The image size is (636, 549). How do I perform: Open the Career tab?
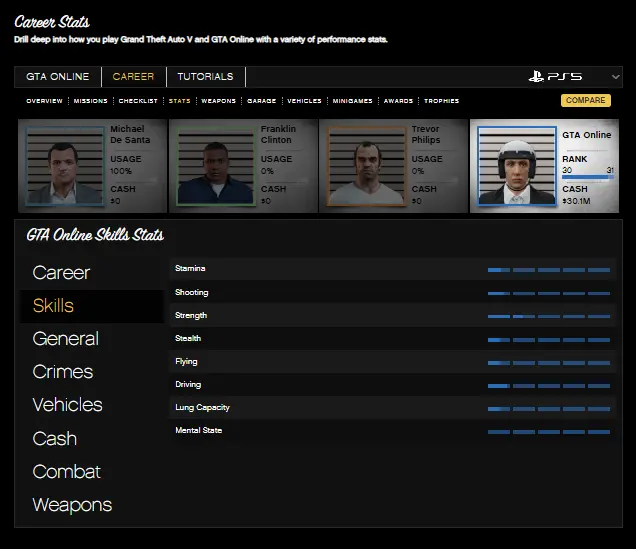click(x=133, y=77)
